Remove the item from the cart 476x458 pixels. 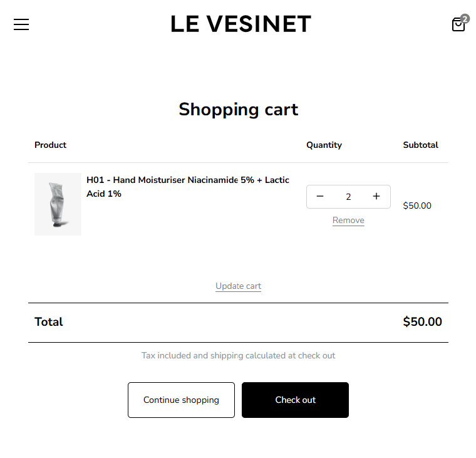(x=348, y=220)
